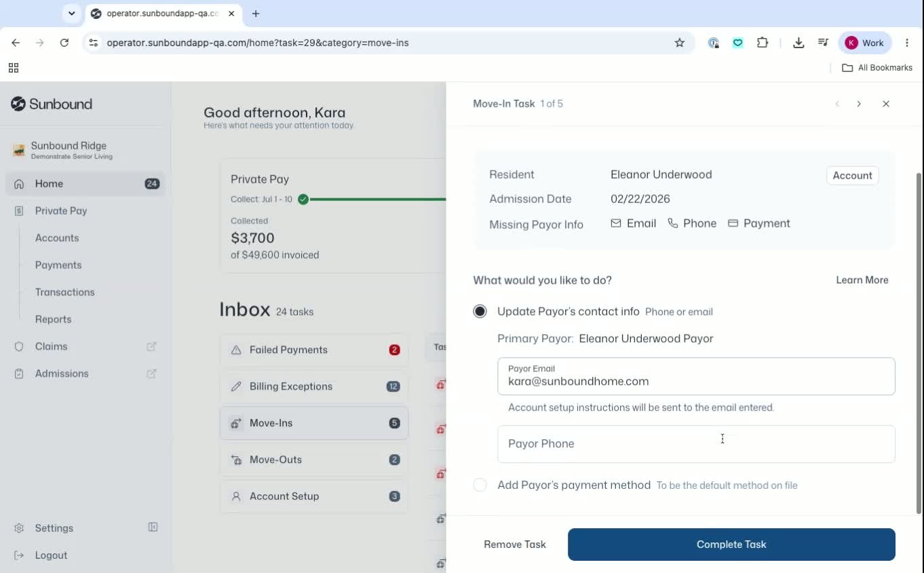Click the missing Payment card icon
924x573 pixels.
pyautogui.click(x=733, y=223)
